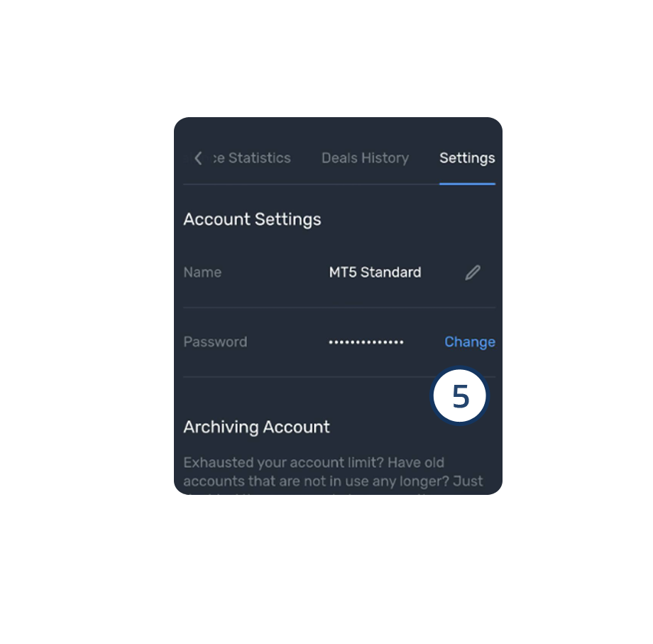Switch to the partially visible Statistics tab
Screen dimensions: 653x644
pyautogui.click(x=251, y=158)
